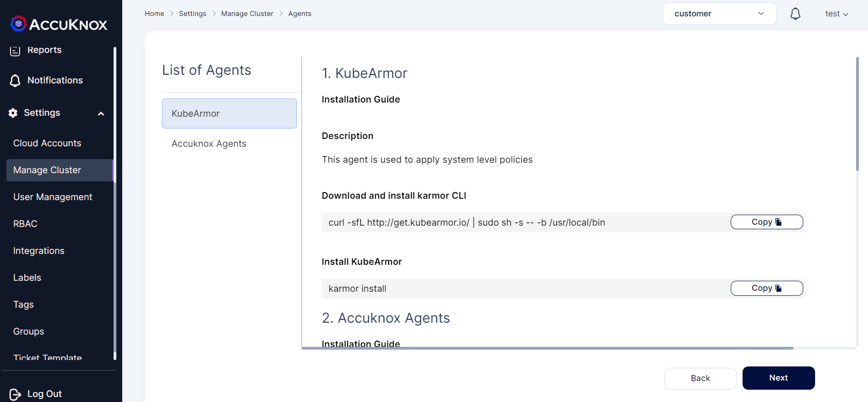Viewport: 868px width, 402px height.
Task: Click 'This agent is used to apply' description
Action: tap(427, 160)
